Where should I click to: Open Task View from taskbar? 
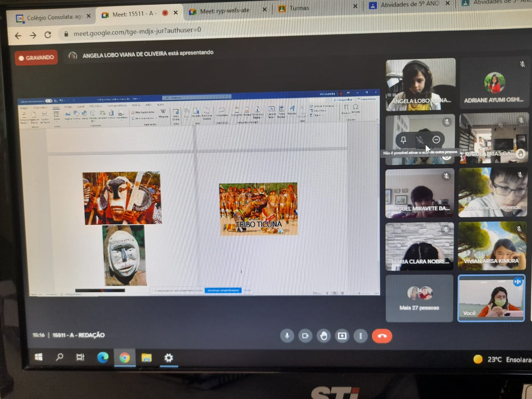pos(80,357)
